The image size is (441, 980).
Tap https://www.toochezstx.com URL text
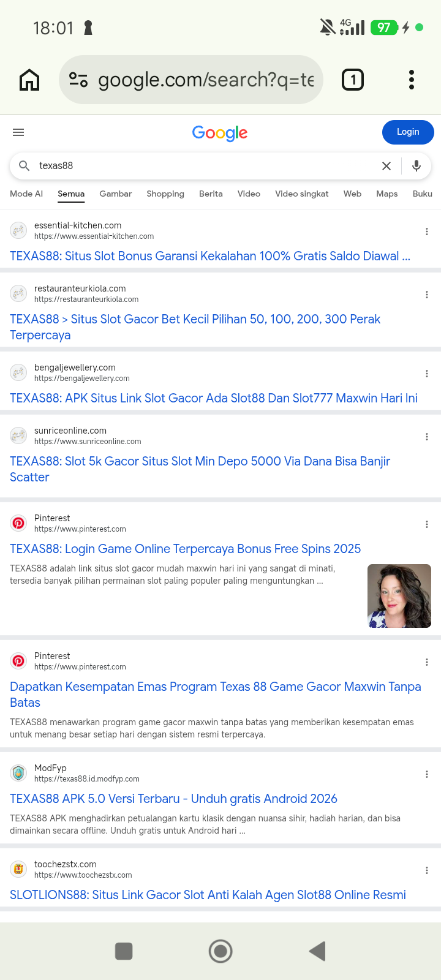click(83, 875)
